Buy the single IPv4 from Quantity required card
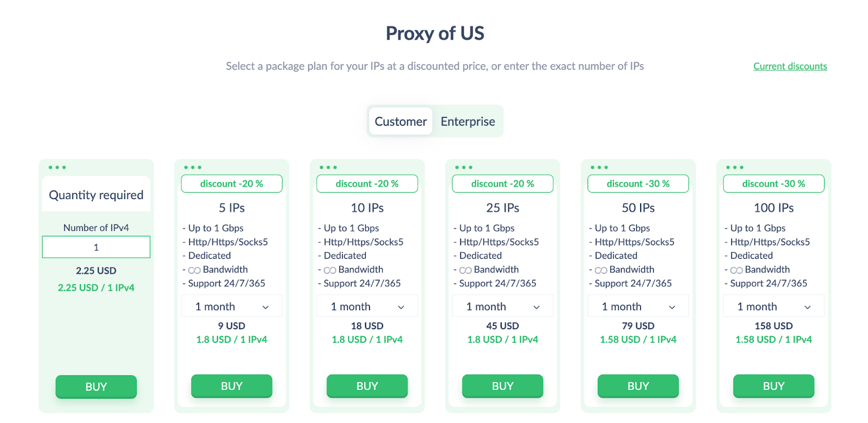This screenshot has width=868, height=423. 96,387
